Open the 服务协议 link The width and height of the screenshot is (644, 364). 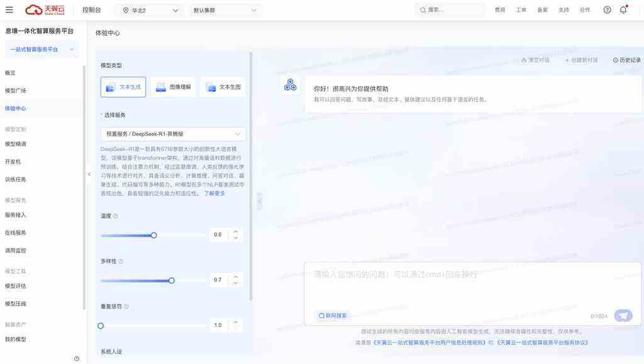543,343
